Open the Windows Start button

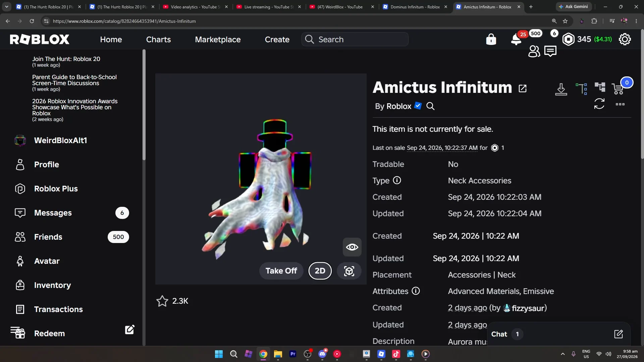tap(219, 354)
